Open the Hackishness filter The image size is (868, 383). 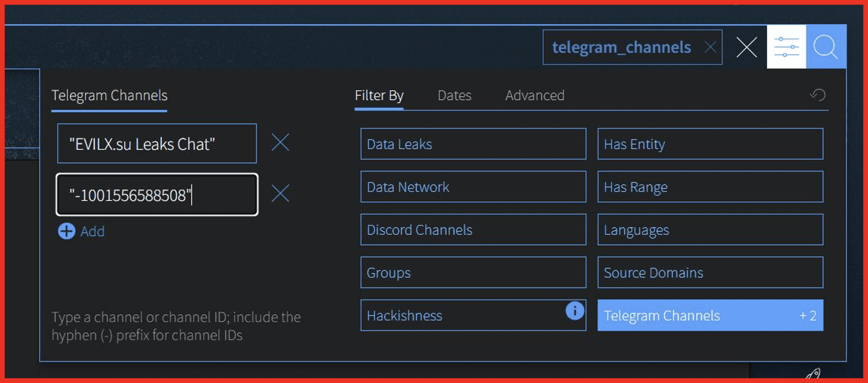pyautogui.click(x=473, y=315)
